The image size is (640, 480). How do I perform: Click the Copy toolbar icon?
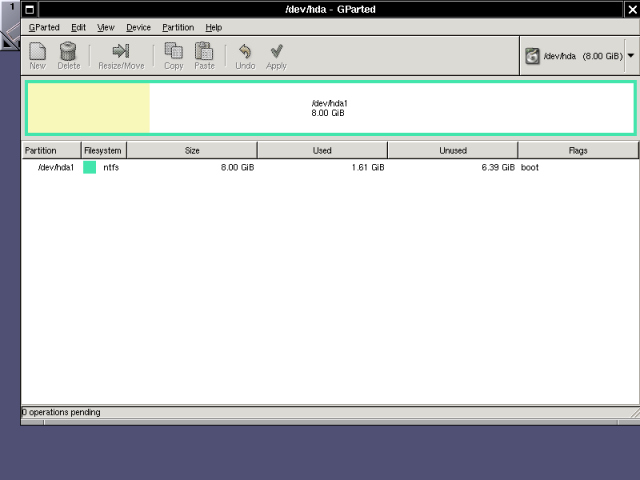(x=173, y=51)
